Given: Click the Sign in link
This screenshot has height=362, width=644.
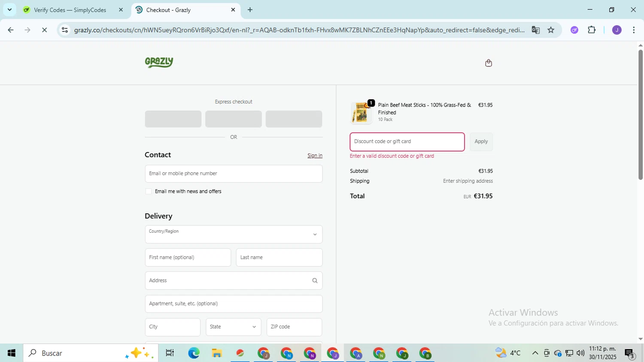Looking at the screenshot, I should point(315,155).
